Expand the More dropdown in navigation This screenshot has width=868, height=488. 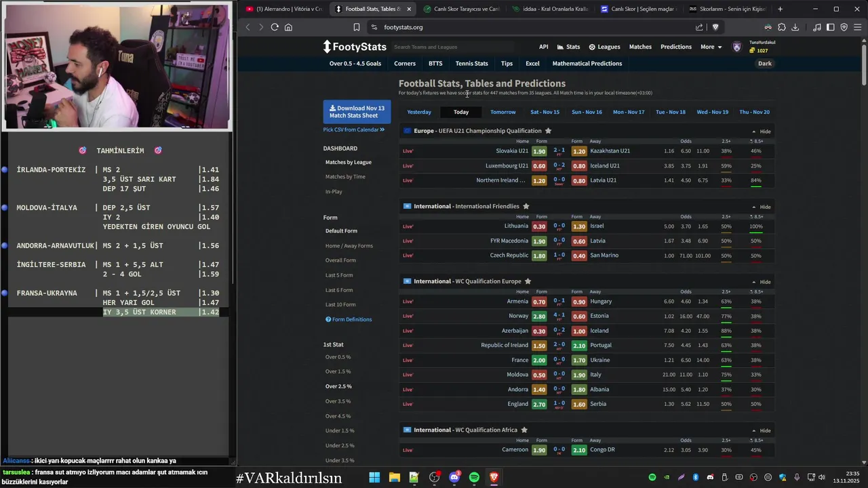(711, 47)
